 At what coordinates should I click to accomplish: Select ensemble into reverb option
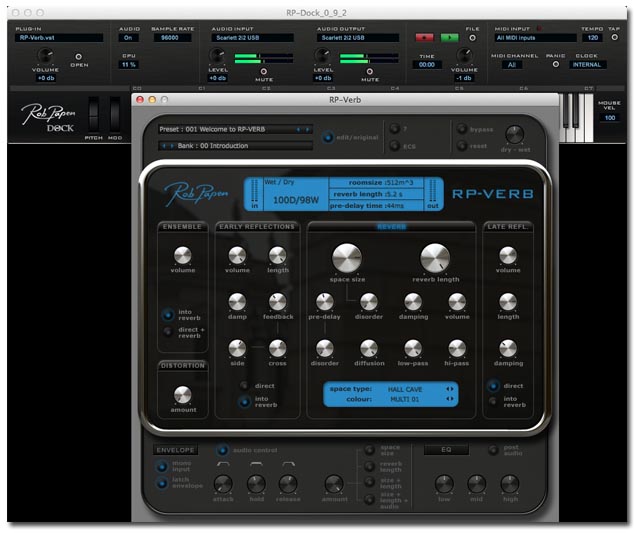(168, 314)
